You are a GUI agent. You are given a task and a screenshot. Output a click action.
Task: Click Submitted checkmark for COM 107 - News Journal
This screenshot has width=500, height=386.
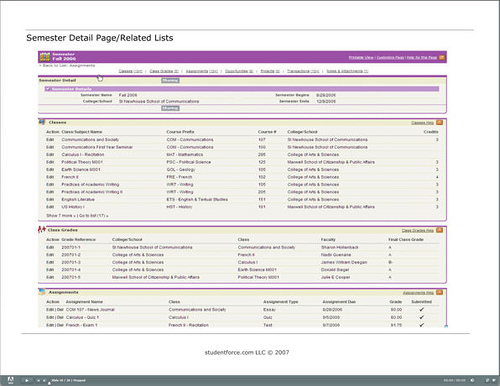pyautogui.click(x=421, y=309)
